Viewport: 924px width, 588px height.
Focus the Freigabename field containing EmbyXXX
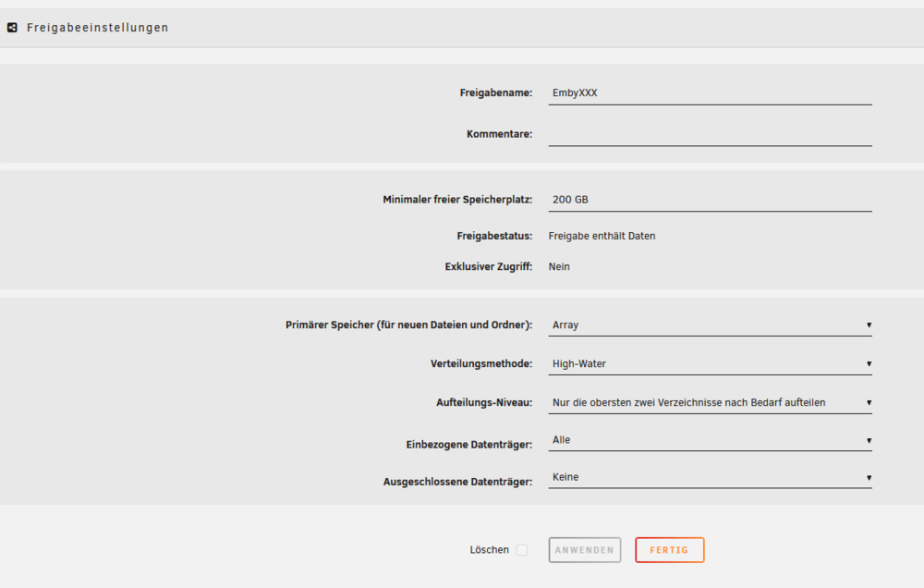[710, 93]
